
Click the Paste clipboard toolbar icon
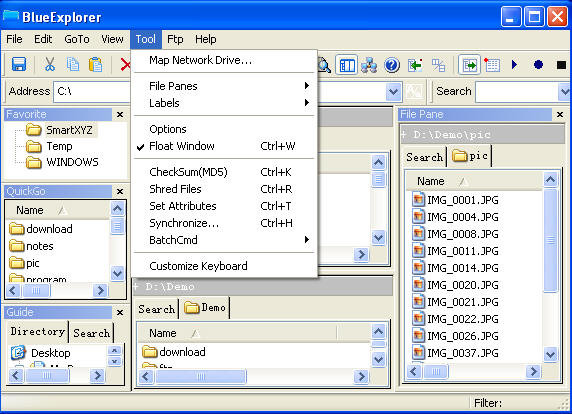click(x=96, y=65)
